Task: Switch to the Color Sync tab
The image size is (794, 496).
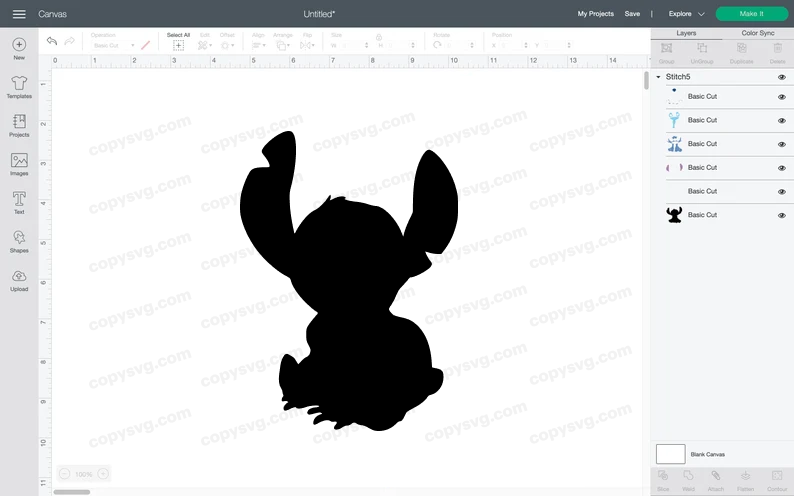Action: [758, 33]
